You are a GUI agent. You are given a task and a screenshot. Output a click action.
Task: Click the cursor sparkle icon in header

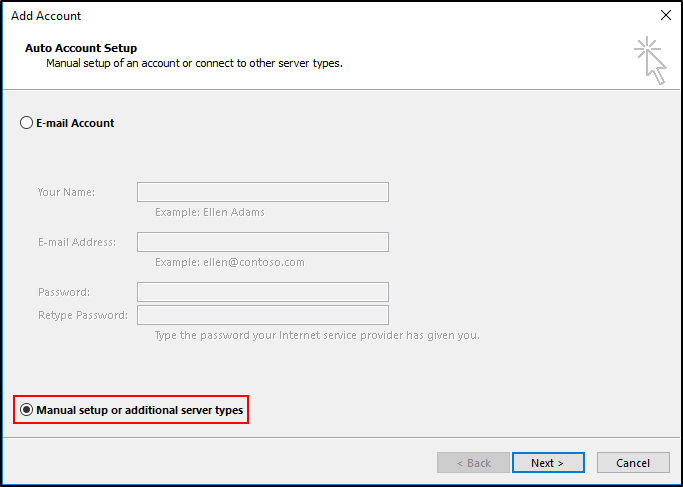point(650,60)
